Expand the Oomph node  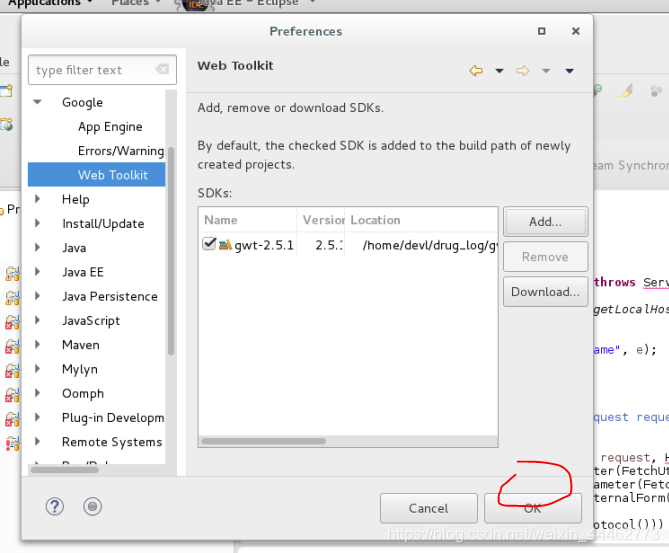click(38, 393)
